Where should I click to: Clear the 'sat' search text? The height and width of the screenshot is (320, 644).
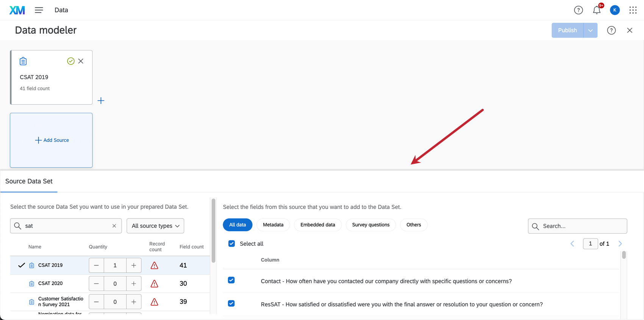click(x=114, y=226)
